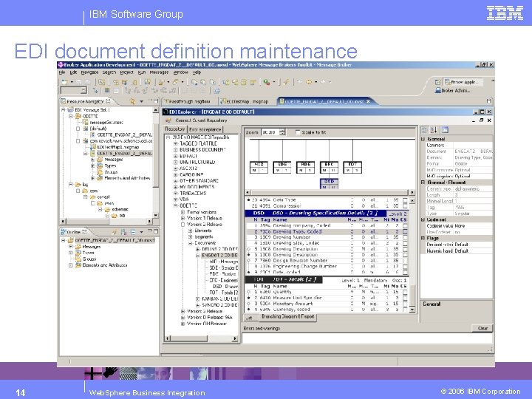Select ENGDAT 2 OD DEFAULT document in tree
Viewport: 532px width, 399px height.
(x=219, y=255)
